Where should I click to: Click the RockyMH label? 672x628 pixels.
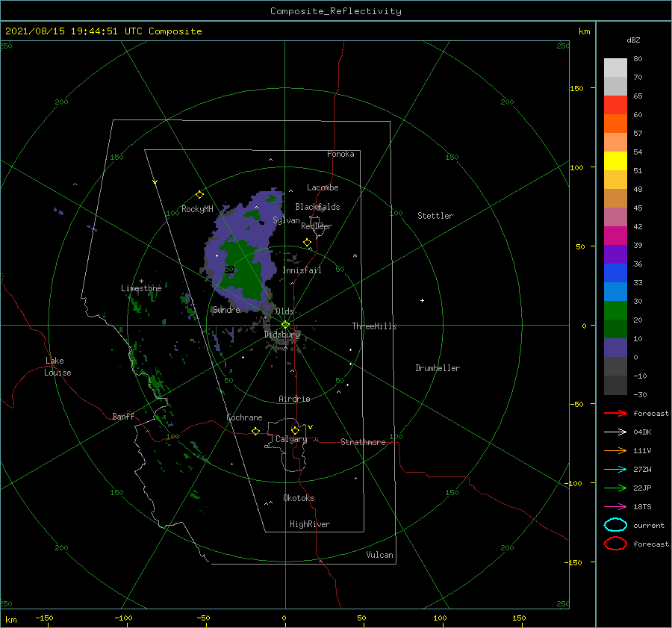[198, 209]
